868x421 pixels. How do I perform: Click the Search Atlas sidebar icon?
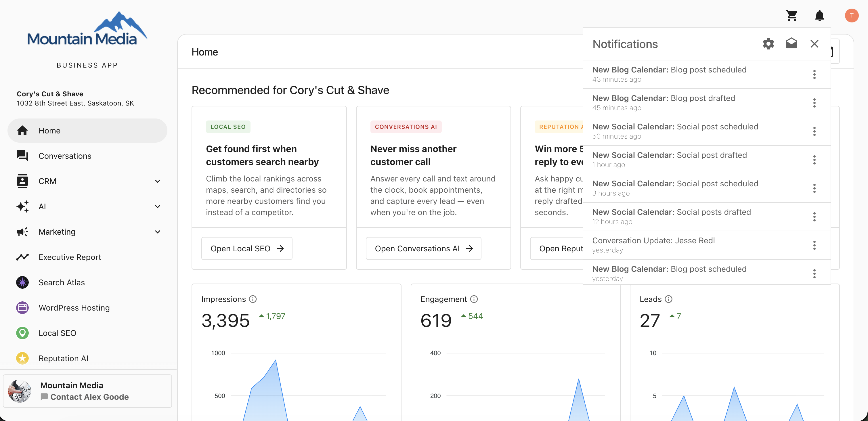pos(22,282)
